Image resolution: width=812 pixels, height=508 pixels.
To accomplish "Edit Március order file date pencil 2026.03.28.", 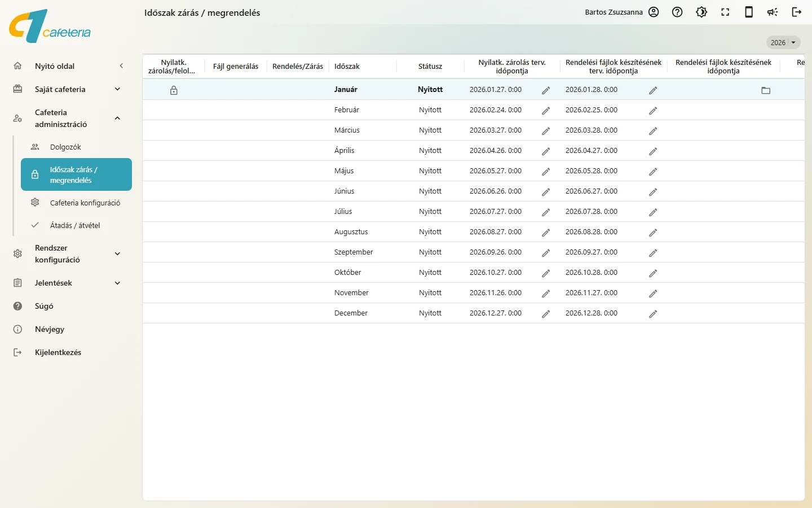I will coord(653,131).
